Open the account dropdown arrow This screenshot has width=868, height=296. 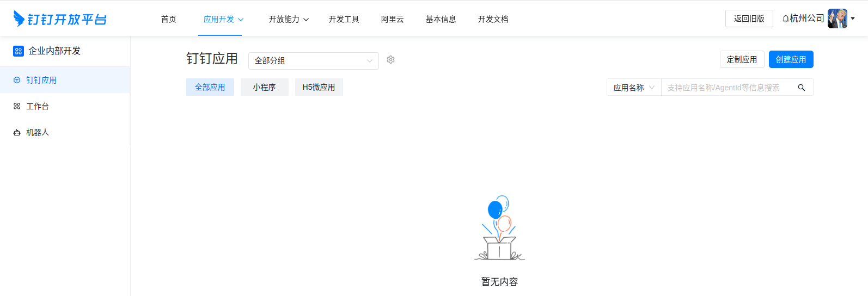pyautogui.click(x=853, y=18)
